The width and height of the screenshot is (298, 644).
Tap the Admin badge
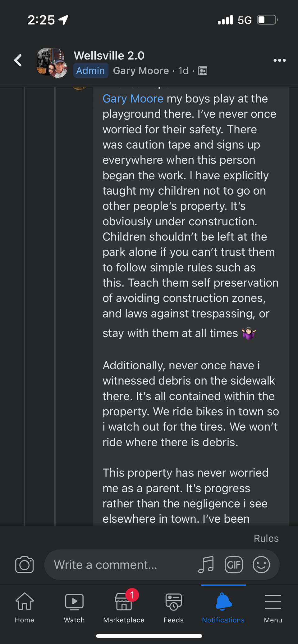click(x=90, y=71)
